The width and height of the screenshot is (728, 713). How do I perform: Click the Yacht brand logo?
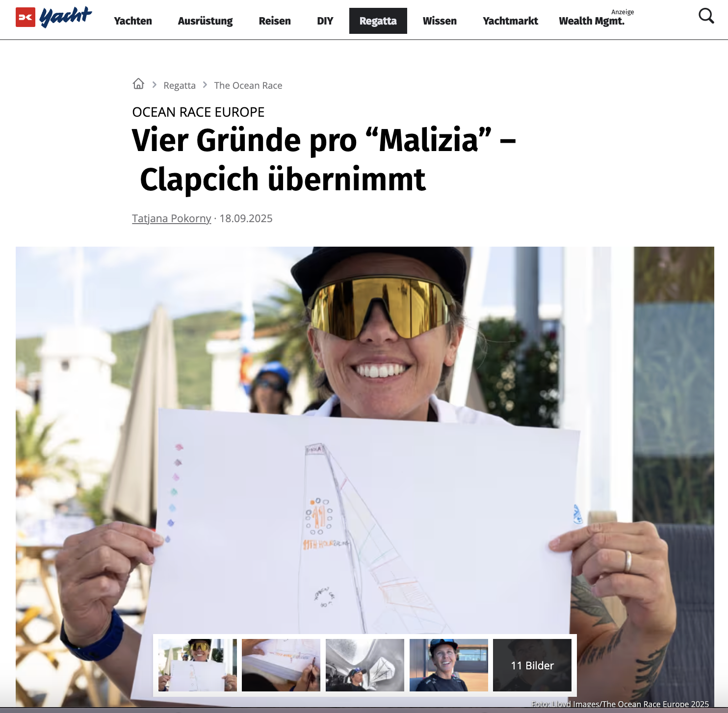66,17
